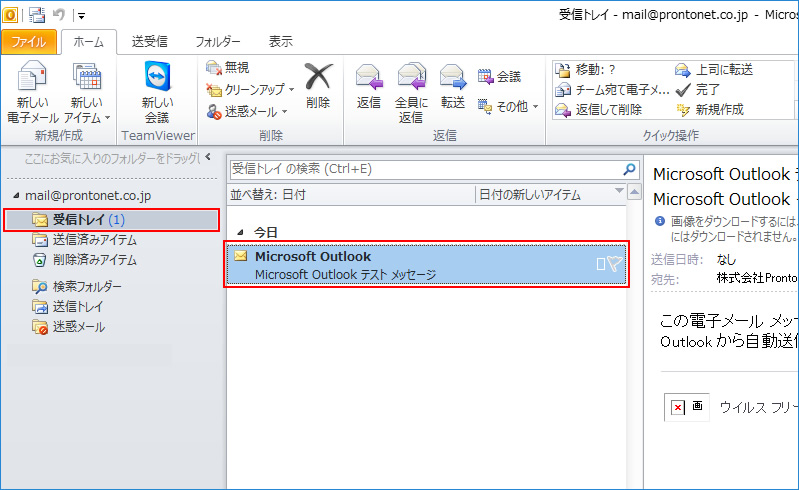
Task: Delete the message with 削除 X icon
Action: pyautogui.click(x=318, y=85)
